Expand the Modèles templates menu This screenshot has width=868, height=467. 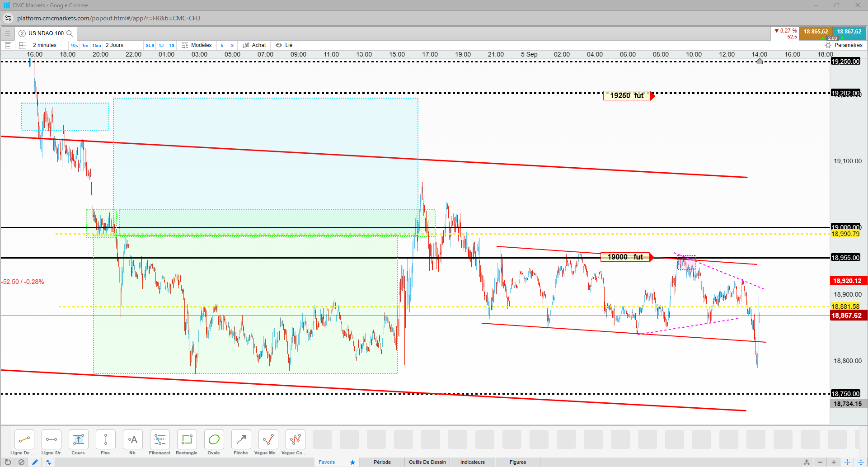pos(197,45)
